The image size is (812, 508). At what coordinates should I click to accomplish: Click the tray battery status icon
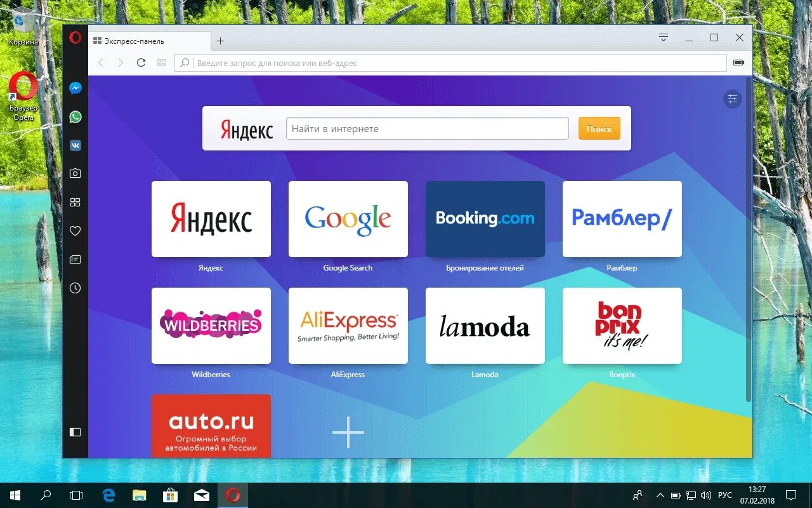click(676, 495)
